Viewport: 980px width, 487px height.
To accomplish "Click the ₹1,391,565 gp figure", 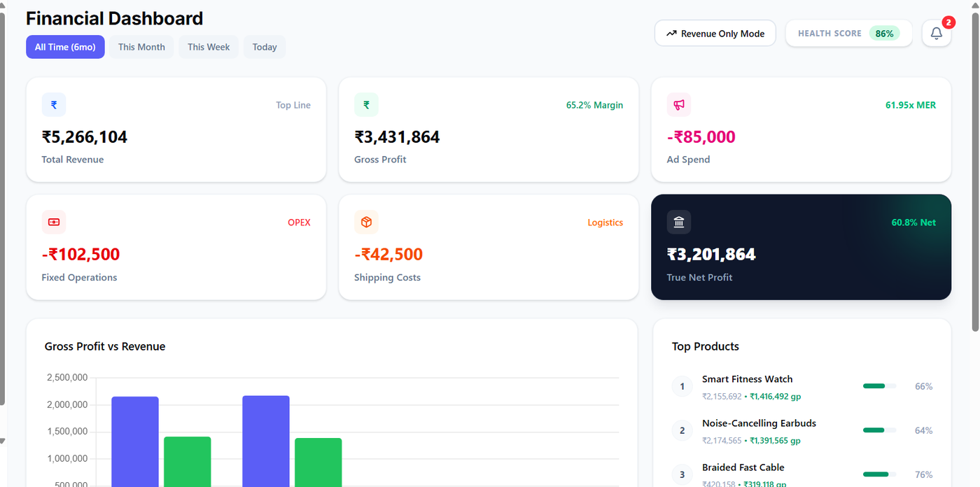I will [x=775, y=440].
